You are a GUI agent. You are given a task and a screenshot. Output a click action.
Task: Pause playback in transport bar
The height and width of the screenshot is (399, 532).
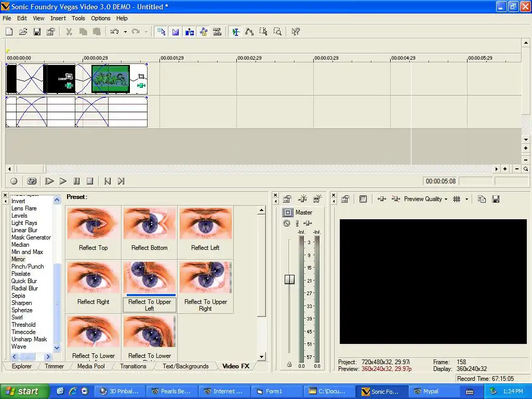(x=77, y=181)
